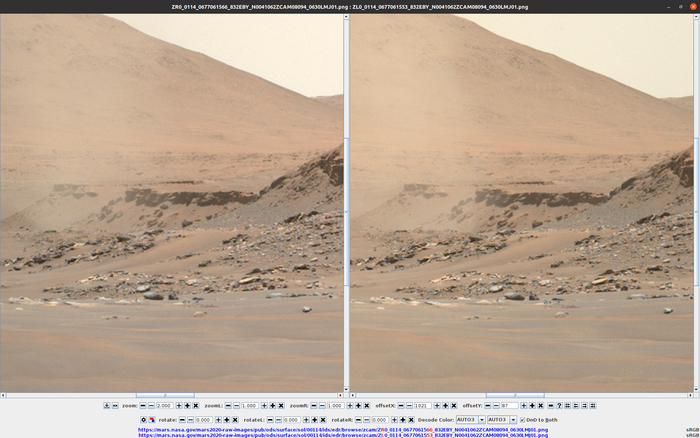This screenshot has height=438, width=700.
Task: Click the left pane scroll-right arrow
Action: point(340,396)
